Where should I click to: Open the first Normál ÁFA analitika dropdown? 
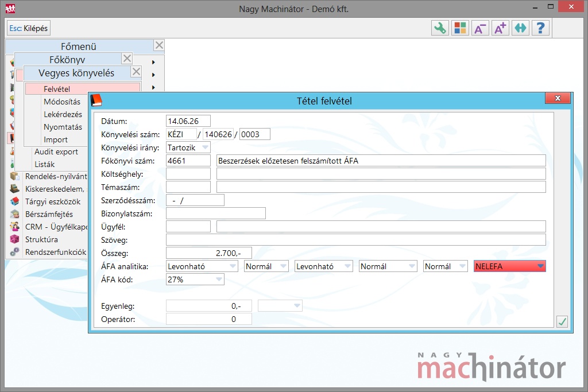point(284,266)
